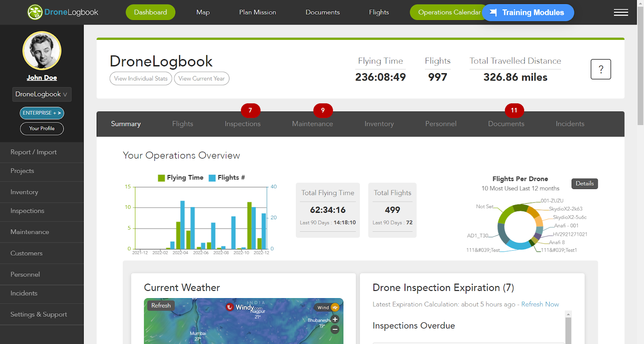Click the DroneLogbook logo icon
This screenshot has width=644, height=344.
pos(35,12)
